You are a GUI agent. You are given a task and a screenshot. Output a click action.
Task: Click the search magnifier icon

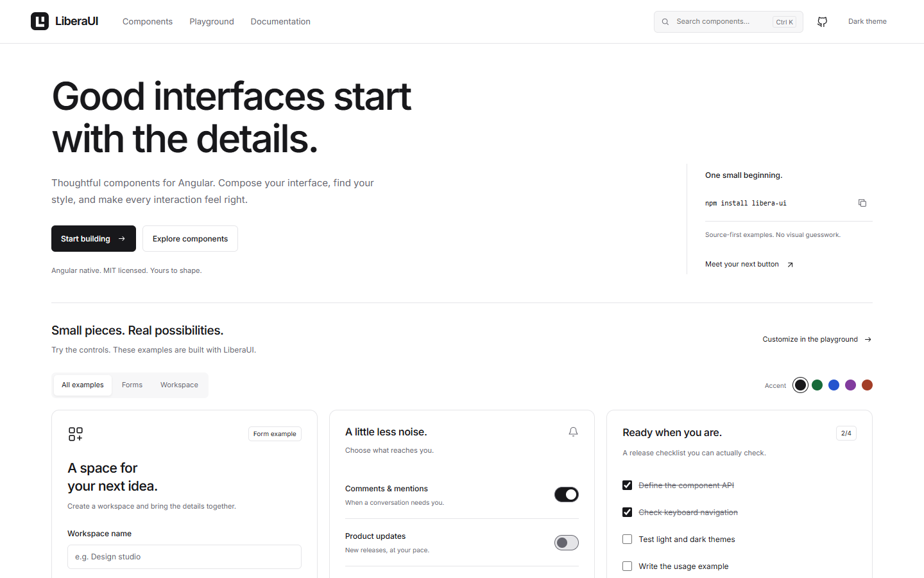[x=665, y=22]
